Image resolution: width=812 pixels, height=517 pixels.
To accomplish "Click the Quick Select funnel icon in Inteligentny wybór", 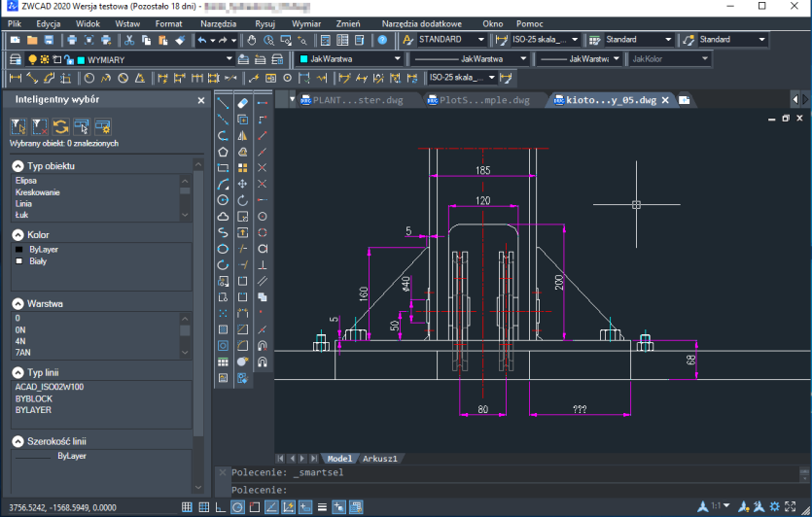I will (x=18, y=126).
